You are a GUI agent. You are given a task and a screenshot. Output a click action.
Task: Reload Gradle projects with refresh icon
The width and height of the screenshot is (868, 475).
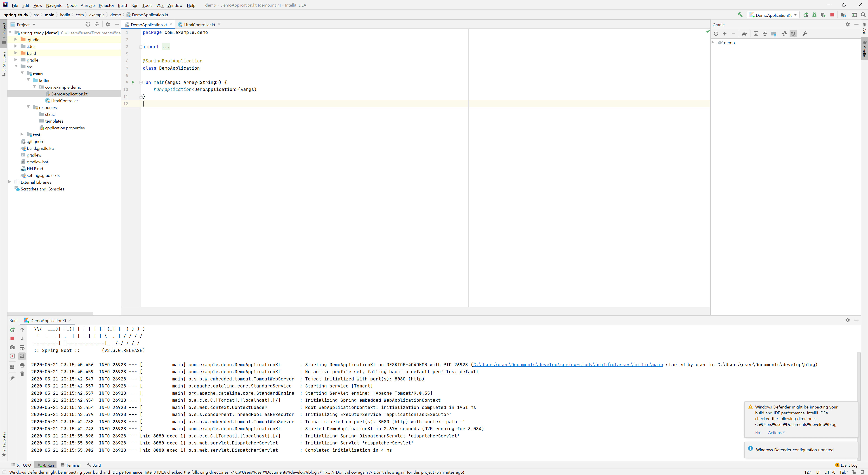pyautogui.click(x=716, y=34)
